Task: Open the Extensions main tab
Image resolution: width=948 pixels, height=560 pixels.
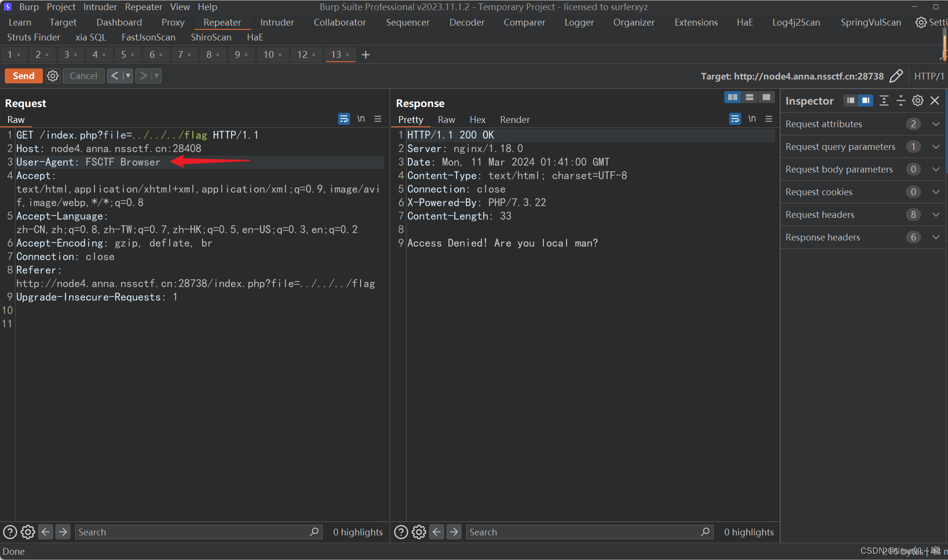Action: tap(696, 22)
